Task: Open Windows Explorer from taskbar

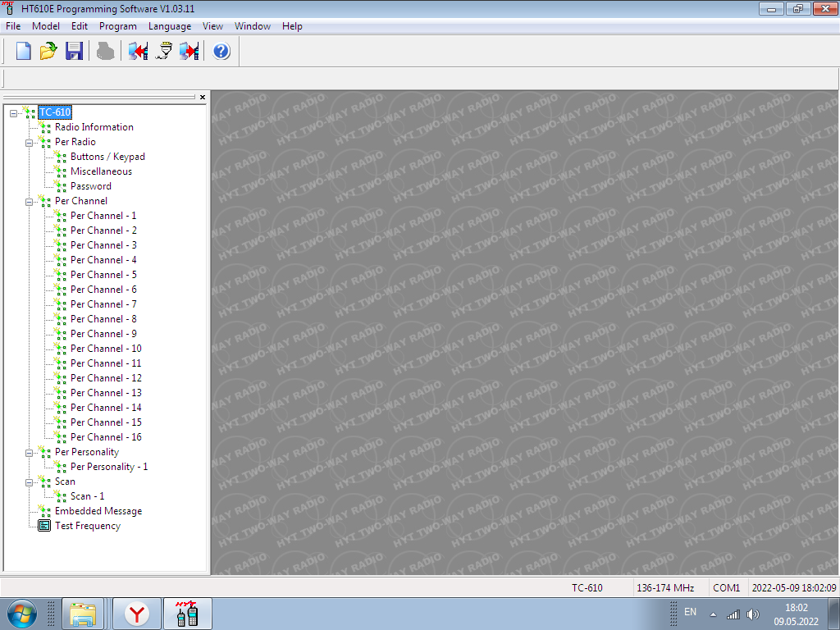Action: coord(83,614)
